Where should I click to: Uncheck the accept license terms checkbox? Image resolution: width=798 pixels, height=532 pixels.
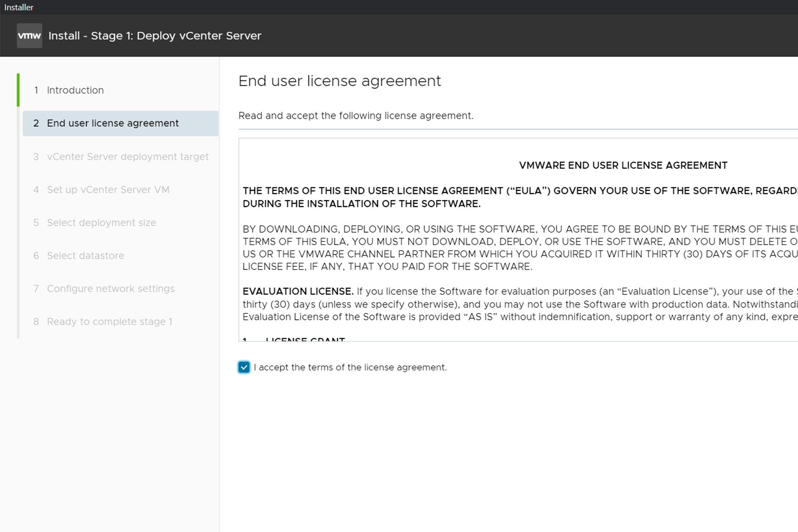pos(244,367)
